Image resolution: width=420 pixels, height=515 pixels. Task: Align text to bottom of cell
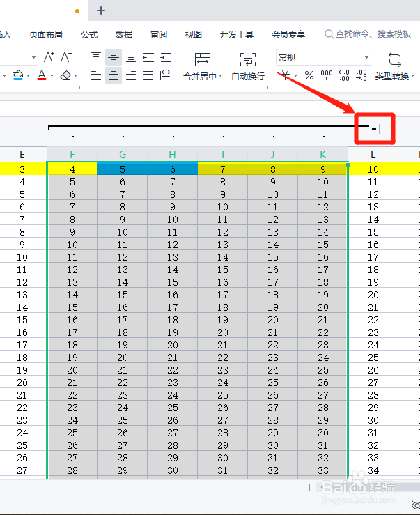pos(131,58)
